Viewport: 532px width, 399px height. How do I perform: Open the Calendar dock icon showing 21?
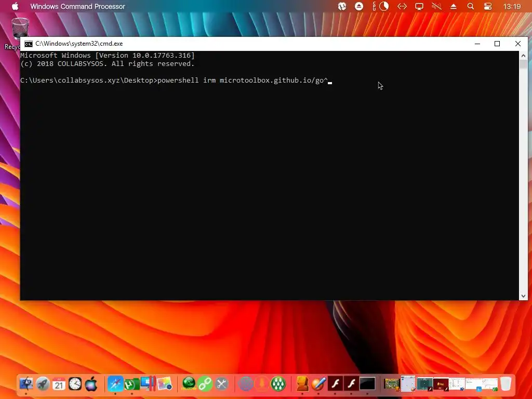(x=59, y=384)
